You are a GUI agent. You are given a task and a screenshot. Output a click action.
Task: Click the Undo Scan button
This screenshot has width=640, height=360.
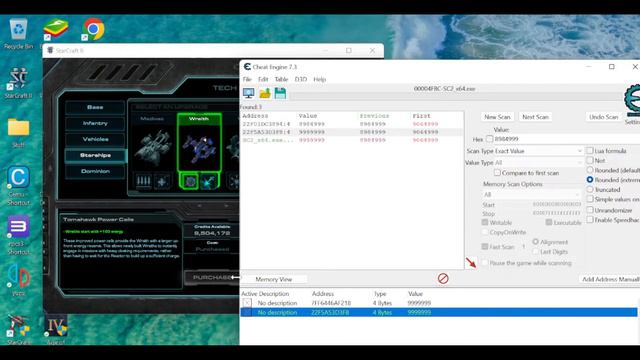[x=604, y=117]
